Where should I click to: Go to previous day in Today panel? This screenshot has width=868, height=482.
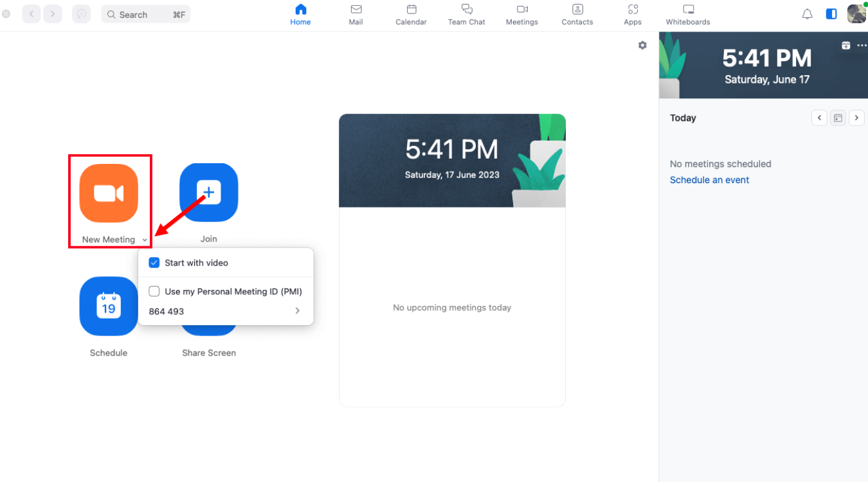(819, 118)
